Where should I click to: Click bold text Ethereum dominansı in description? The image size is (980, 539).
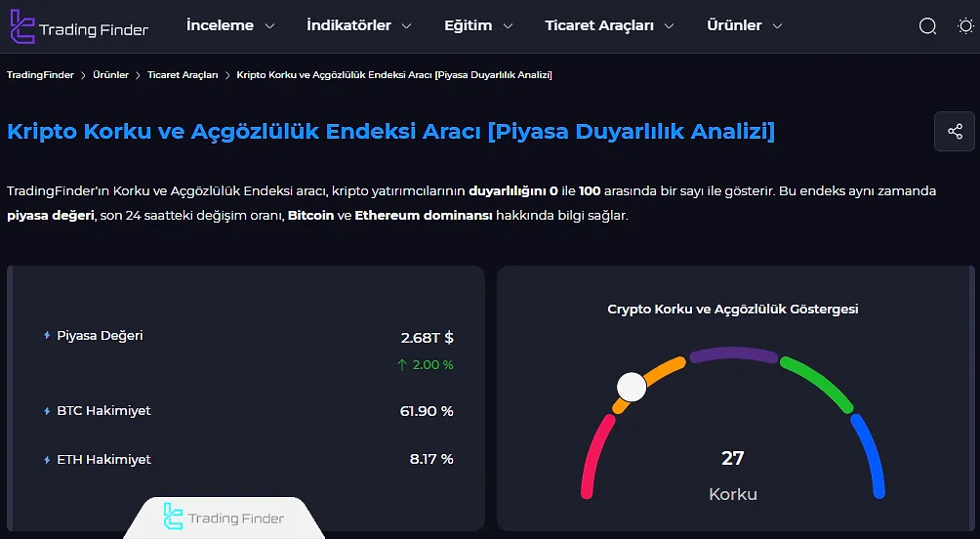tap(424, 216)
